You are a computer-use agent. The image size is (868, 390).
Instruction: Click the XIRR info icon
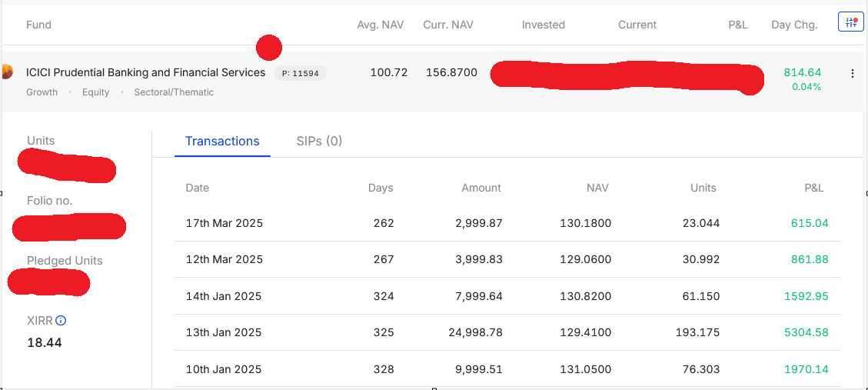click(61, 321)
